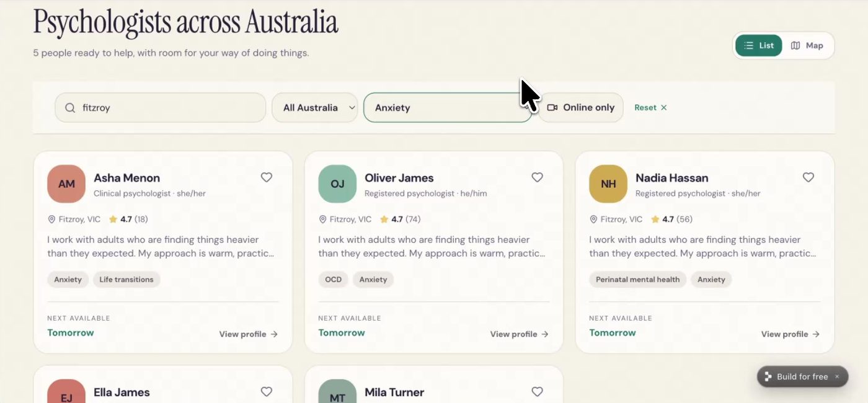Favorite Ella James with heart icon

coord(267,392)
